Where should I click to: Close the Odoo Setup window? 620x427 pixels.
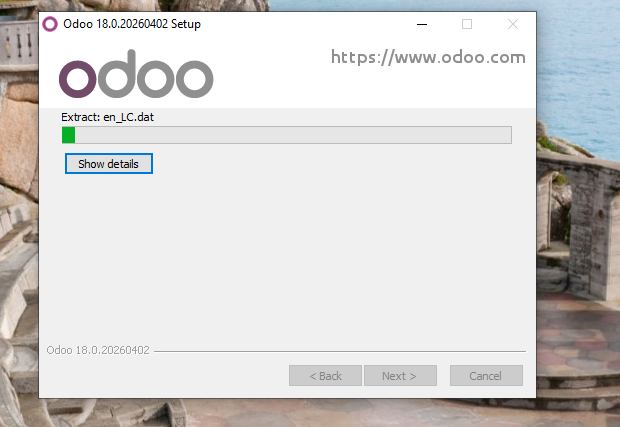tap(513, 24)
